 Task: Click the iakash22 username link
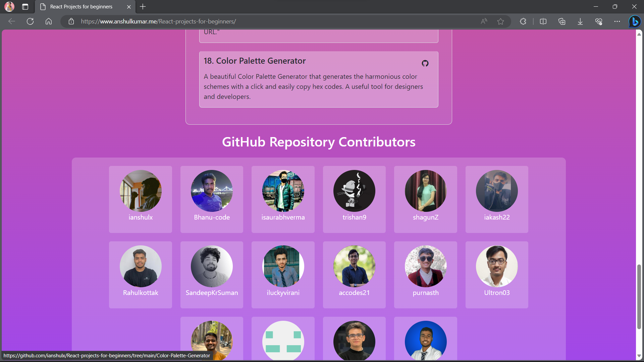click(x=497, y=217)
